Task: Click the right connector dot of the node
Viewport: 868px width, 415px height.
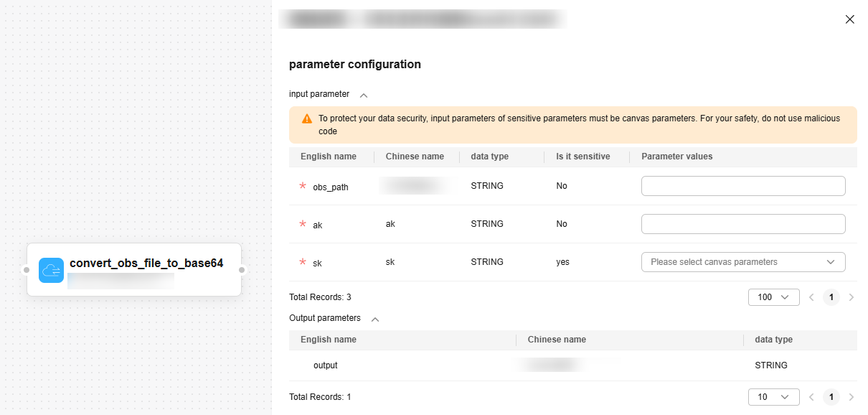Action: [x=242, y=270]
